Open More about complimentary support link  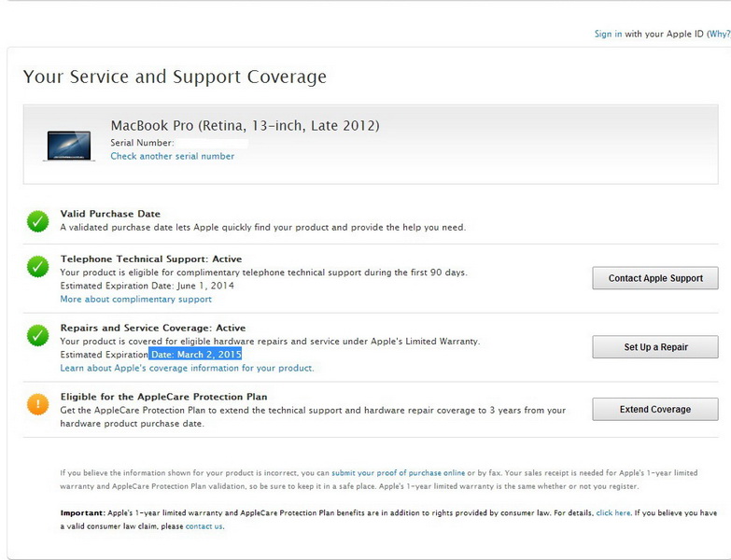[135, 299]
